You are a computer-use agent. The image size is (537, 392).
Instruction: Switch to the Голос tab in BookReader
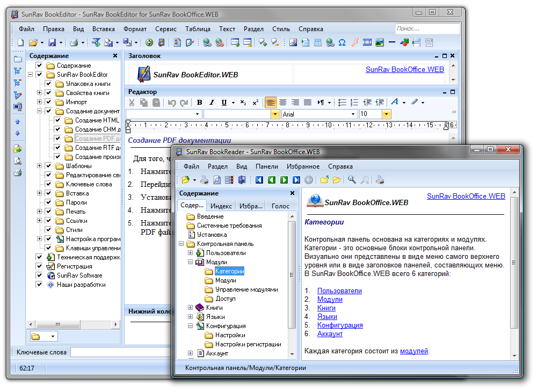[280, 206]
